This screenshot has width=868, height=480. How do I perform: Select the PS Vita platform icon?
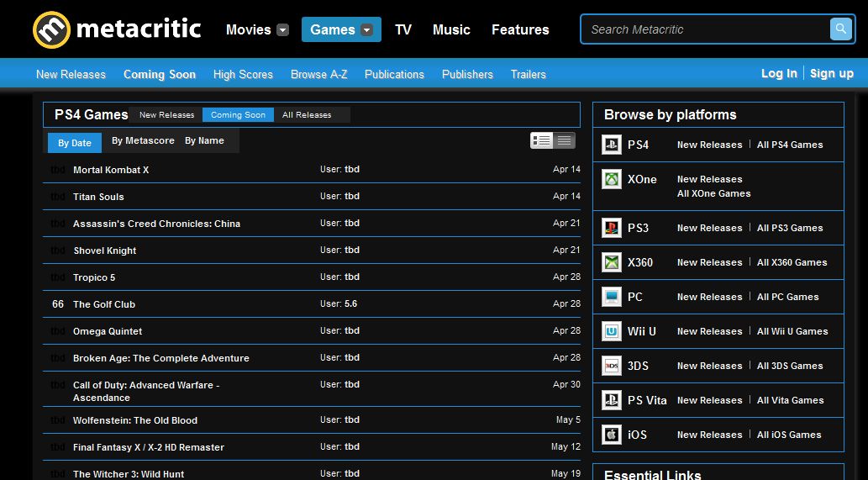click(x=612, y=400)
